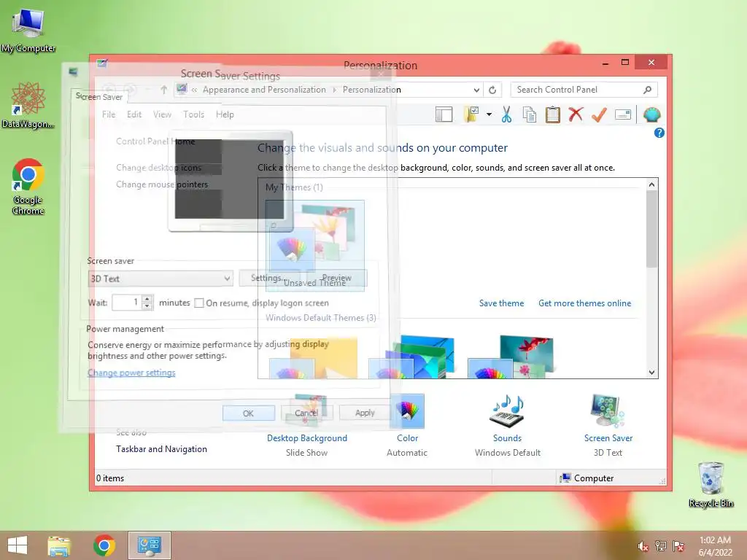Click the taskbar clock and date
747x560 pixels.
(715, 546)
